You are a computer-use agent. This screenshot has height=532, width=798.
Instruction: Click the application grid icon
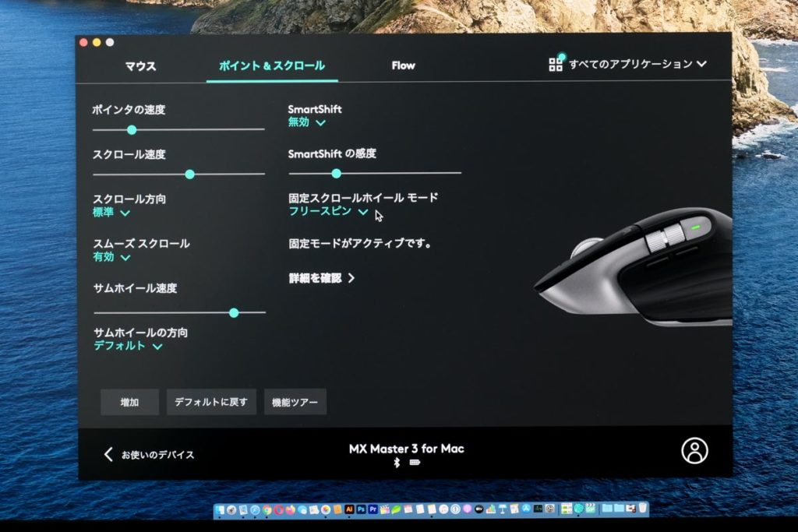coord(556,64)
